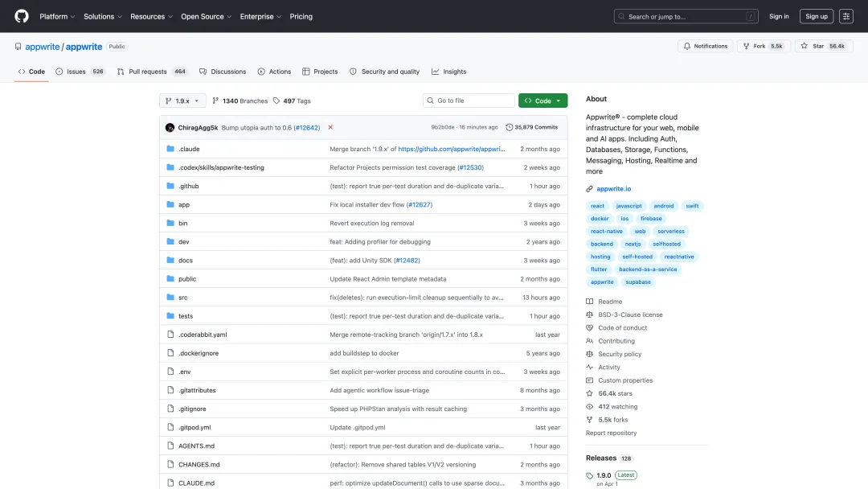This screenshot has width=868, height=489.
Task: Open the appwrite owner link
Action: coord(42,47)
